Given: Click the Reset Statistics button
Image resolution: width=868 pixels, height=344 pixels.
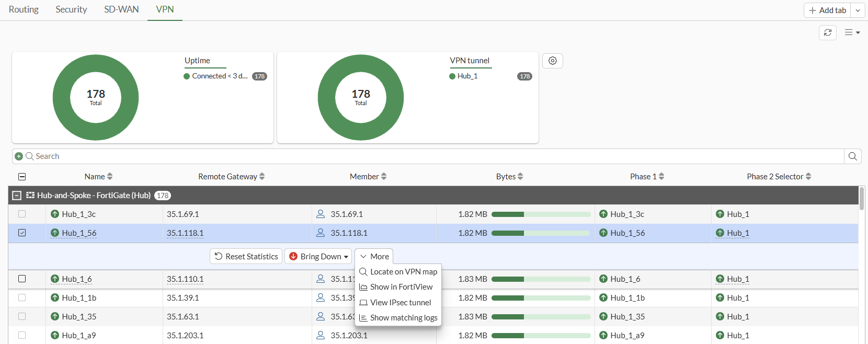Looking at the screenshot, I should tap(246, 256).
